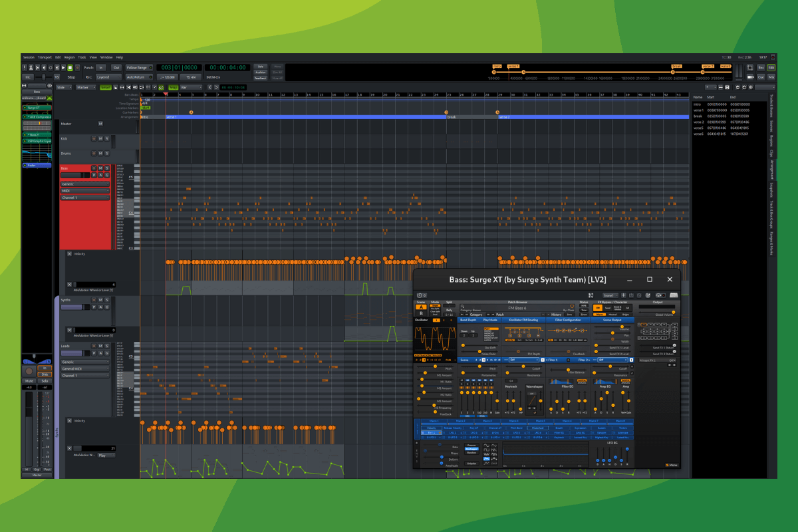Image resolution: width=798 pixels, height=532 pixels.
Task: Click the Pan slider in Surge's Scene Output panel
Action: [612, 333]
